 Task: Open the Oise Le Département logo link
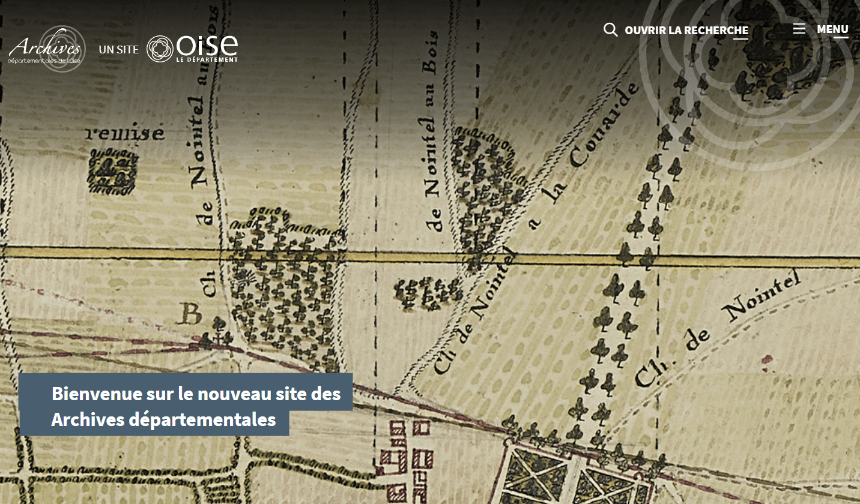coord(192,49)
